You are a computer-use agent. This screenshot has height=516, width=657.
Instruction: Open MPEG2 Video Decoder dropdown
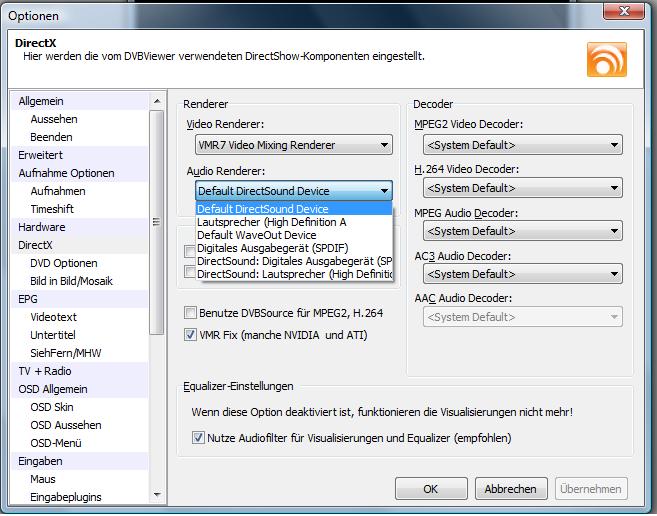click(x=522, y=145)
